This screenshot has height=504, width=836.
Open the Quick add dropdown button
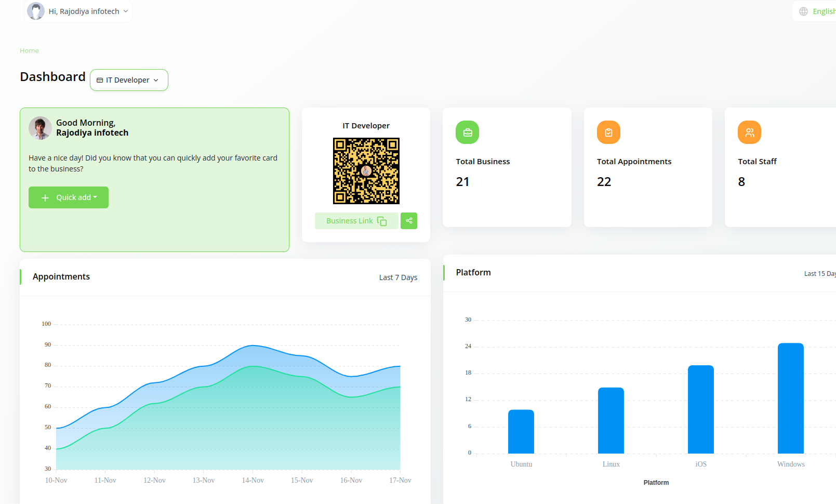69,197
